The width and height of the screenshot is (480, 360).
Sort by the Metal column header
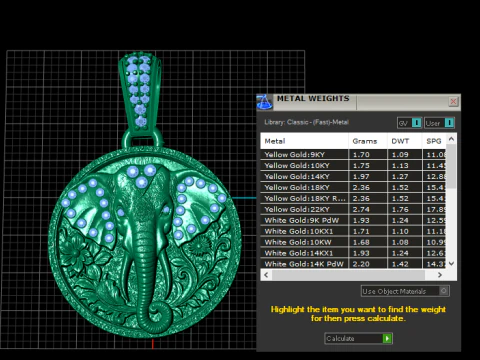(304, 141)
